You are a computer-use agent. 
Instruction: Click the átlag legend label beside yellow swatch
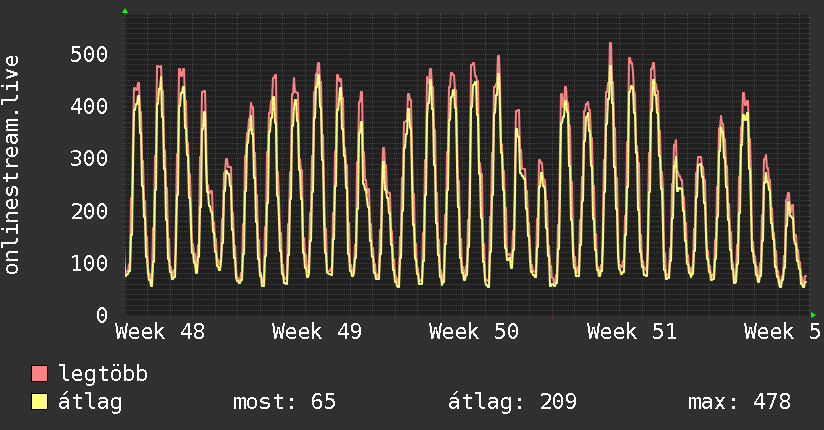[90, 402]
